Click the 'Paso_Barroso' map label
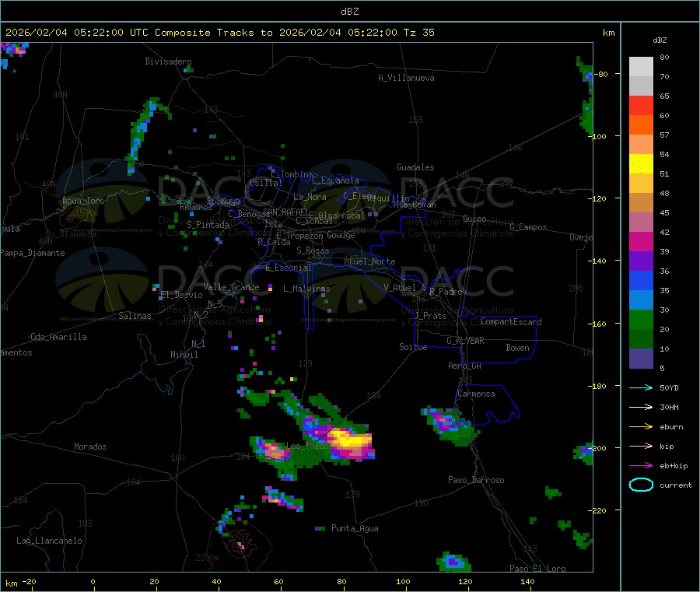The width and height of the screenshot is (700, 592). 476,480
